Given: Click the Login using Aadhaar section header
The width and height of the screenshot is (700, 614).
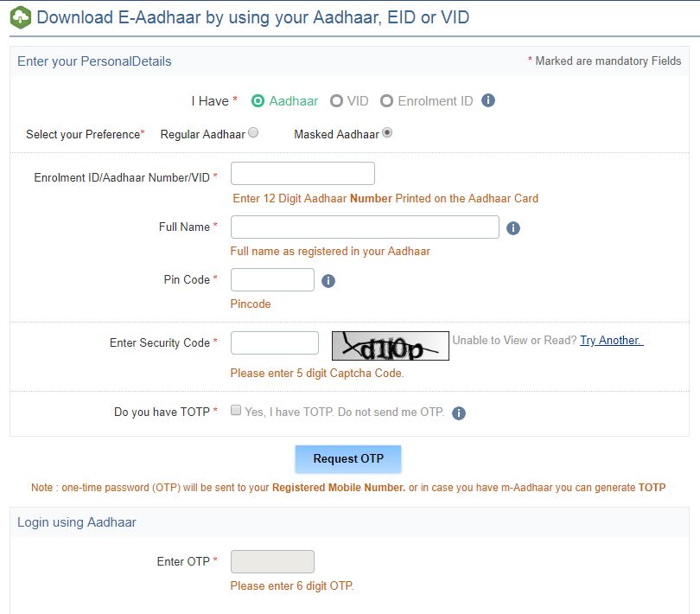Looking at the screenshot, I should pos(76,522).
